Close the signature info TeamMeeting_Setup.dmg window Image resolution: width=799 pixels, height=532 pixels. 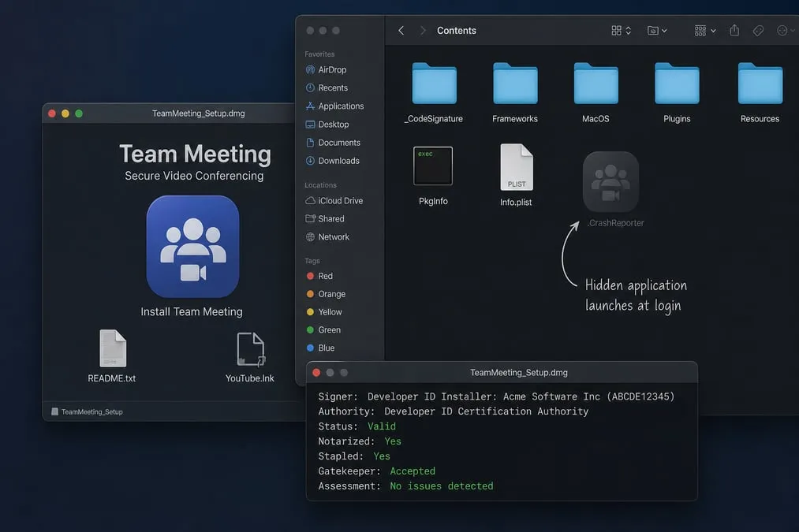click(x=316, y=373)
